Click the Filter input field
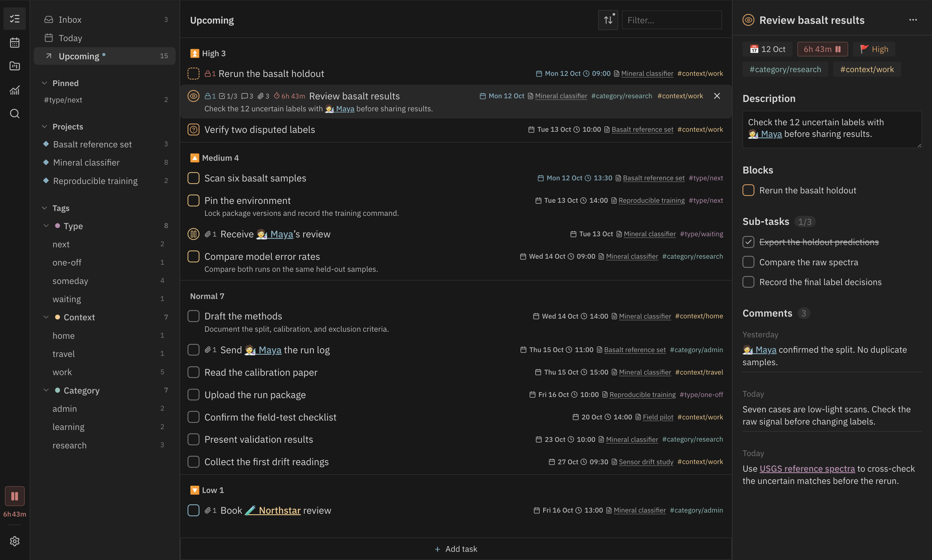This screenshot has width=932, height=560. coord(671,20)
